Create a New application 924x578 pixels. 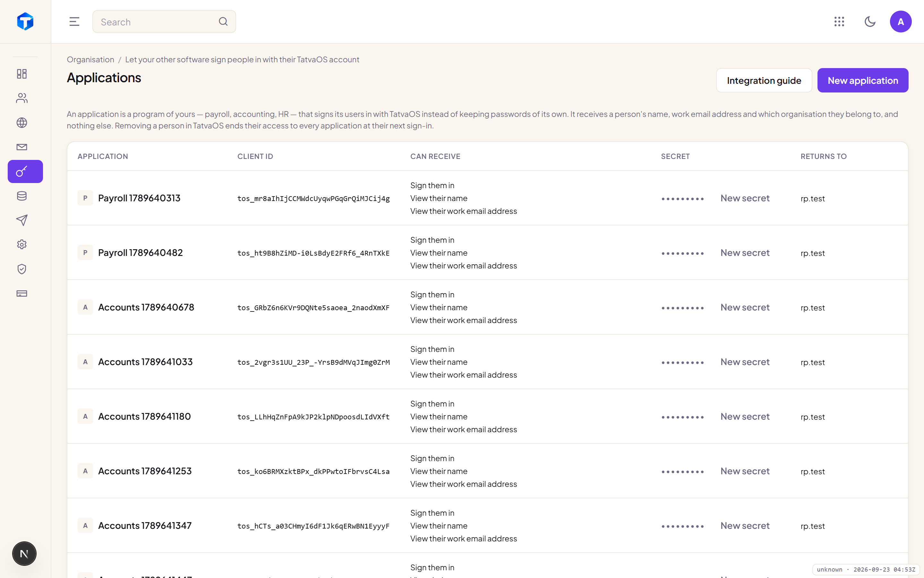(x=862, y=80)
